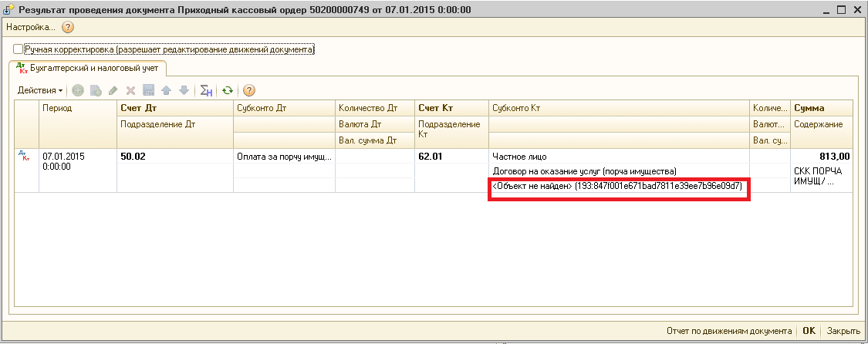This screenshot has width=868, height=344.
Task: Open help icon in table toolbar
Action: point(249,91)
